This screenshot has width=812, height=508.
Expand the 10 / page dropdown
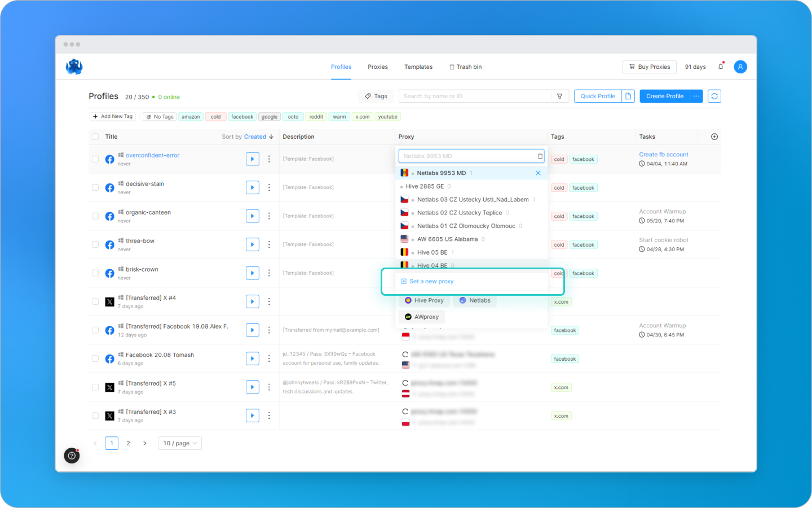tap(180, 444)
